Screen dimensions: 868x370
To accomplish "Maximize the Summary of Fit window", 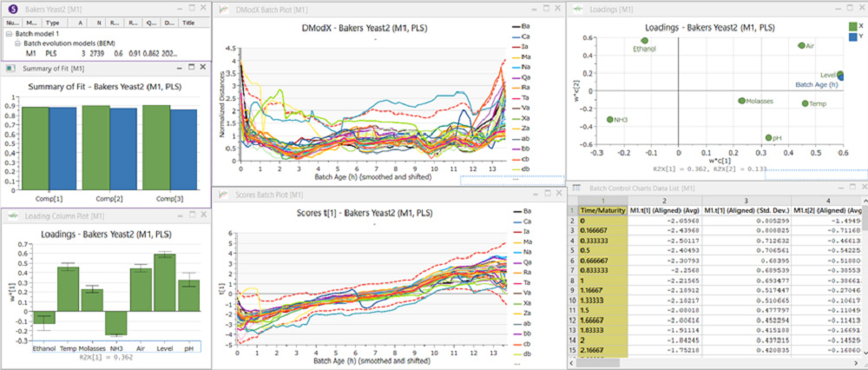I will click(x=192, y=67).
